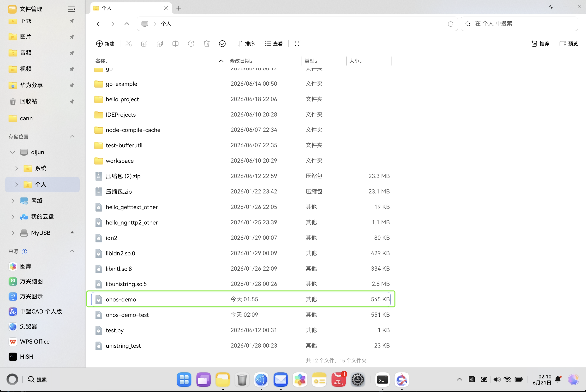Click the 新建 button
This screenshot has height=392, width=586.
click(x=105, y=44)
